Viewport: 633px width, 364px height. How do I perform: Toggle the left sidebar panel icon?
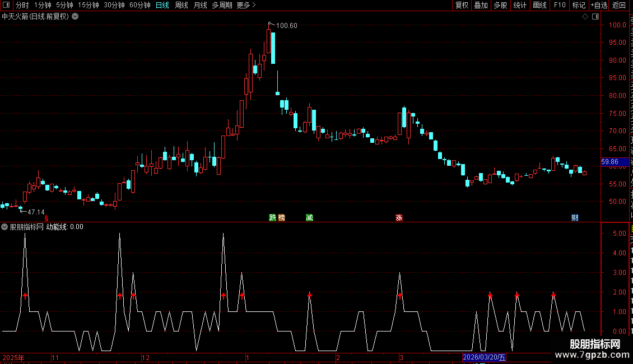6,5
